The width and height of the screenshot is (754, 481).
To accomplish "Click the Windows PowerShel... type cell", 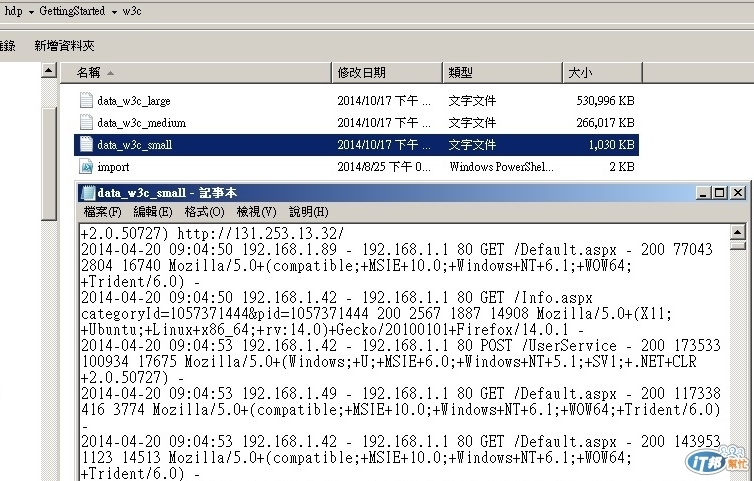I will tap(502, 167).
